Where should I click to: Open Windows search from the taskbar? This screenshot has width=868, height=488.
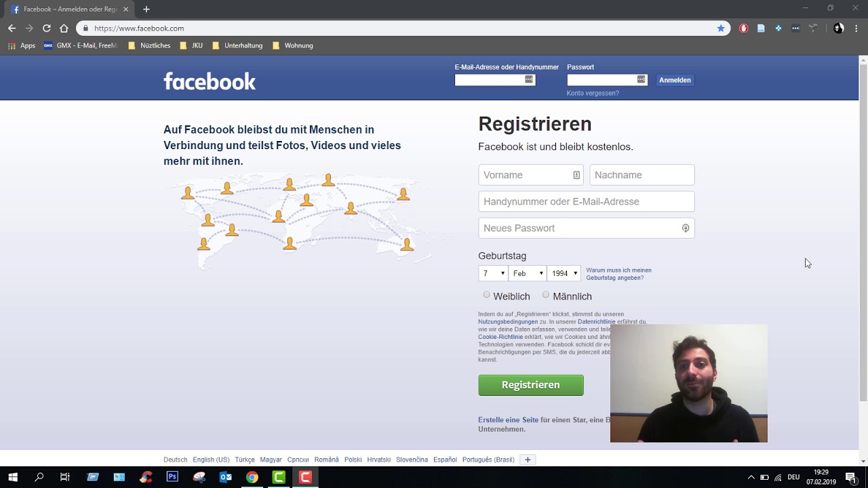coord(39,477)
